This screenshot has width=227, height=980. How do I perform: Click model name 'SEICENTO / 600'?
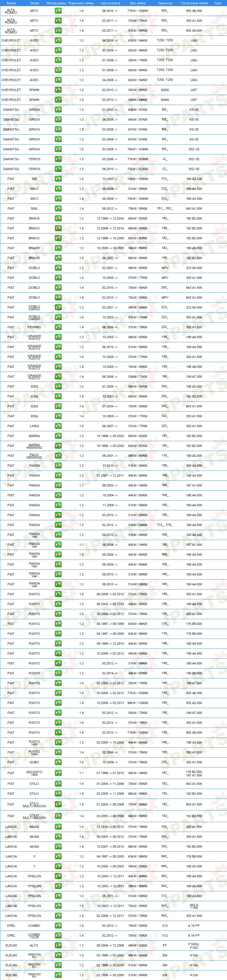point(34,774)
